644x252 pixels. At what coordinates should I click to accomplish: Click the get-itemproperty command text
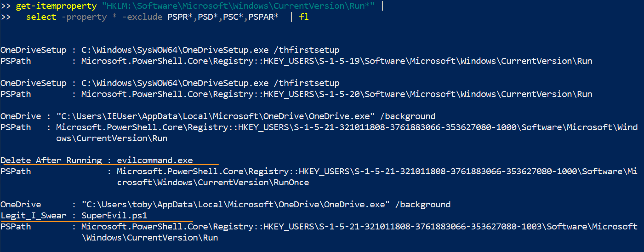click(x=56, y=6)
